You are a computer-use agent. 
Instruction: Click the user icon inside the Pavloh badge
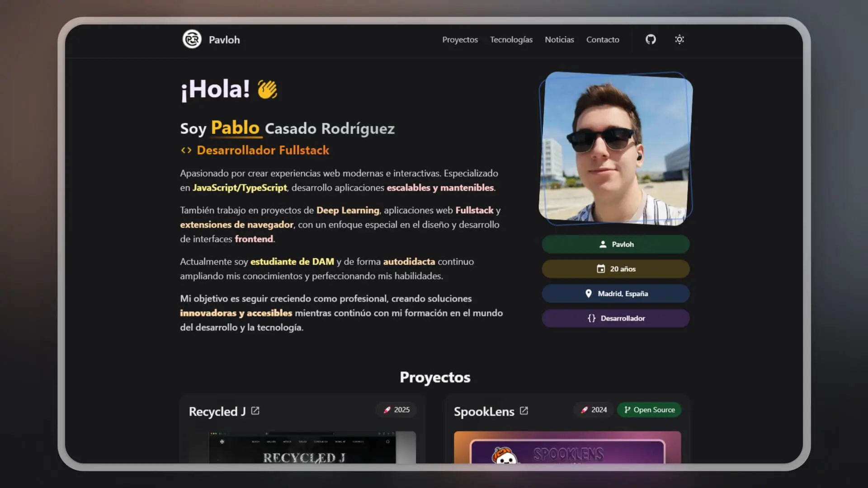click(603, 244)
